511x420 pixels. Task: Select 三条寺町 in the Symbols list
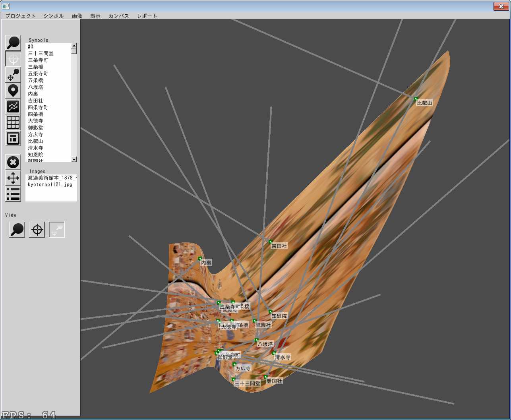(48, 60)
